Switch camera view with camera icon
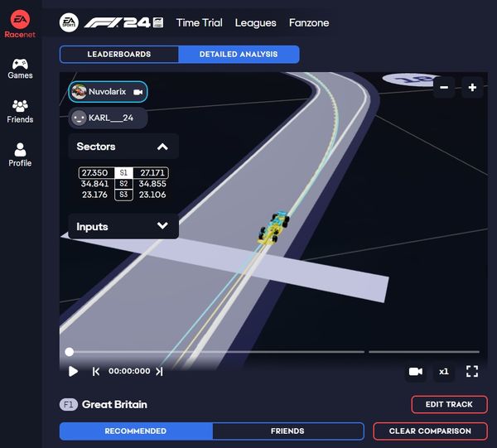Viewport: 497px width, 448px height. (416, 371)
